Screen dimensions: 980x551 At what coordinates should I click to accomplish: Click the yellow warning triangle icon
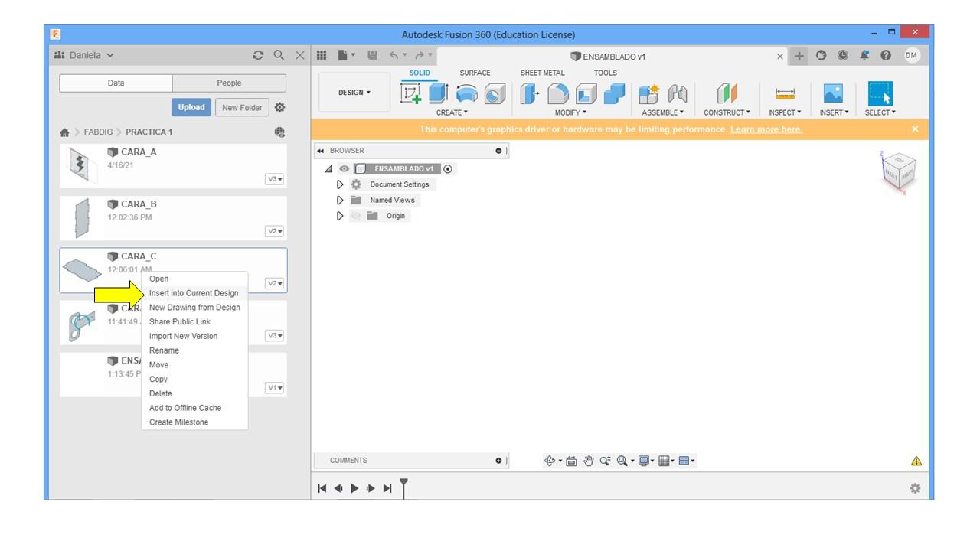coord(916,461)
